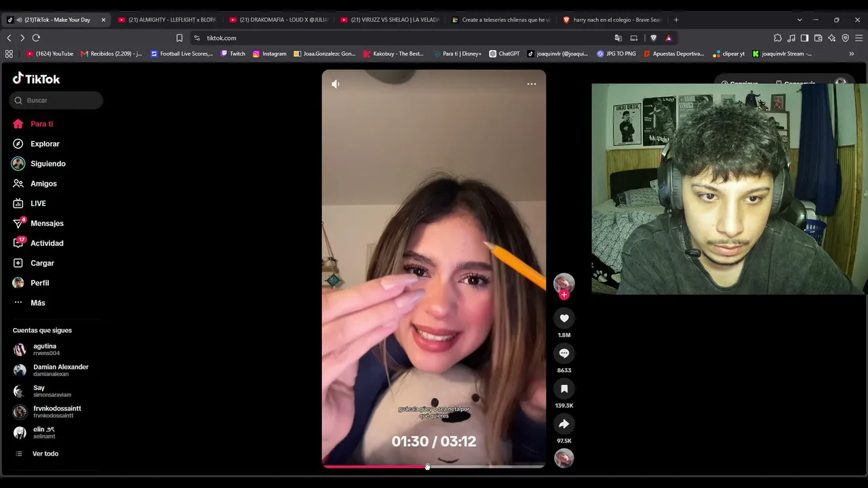Open the Kakobuy bookmark
Viewport: 868px width, 488px height.
coord(393,54)
